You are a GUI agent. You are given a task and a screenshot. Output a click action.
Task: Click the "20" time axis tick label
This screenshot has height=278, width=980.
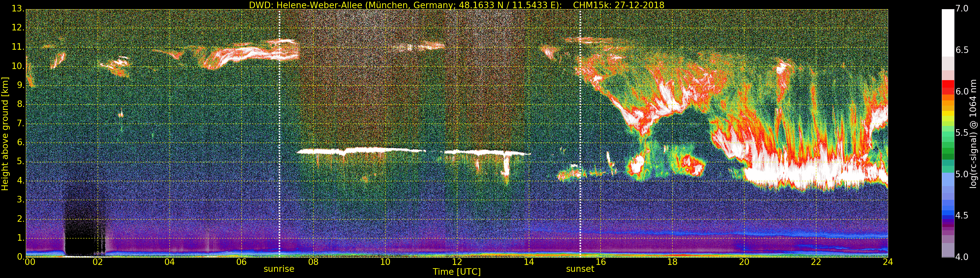click(744, 262)
